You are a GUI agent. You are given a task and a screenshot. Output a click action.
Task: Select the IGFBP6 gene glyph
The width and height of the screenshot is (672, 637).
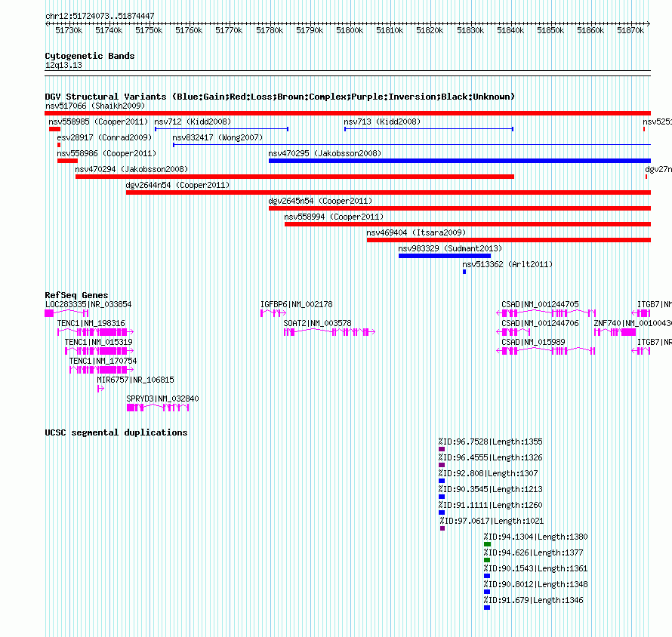273,313
